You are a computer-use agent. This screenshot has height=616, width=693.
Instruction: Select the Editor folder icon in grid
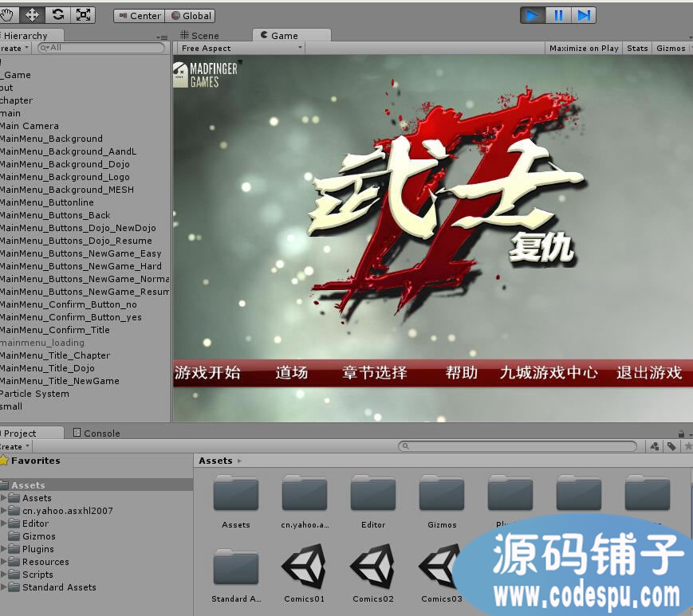(373, 492)
